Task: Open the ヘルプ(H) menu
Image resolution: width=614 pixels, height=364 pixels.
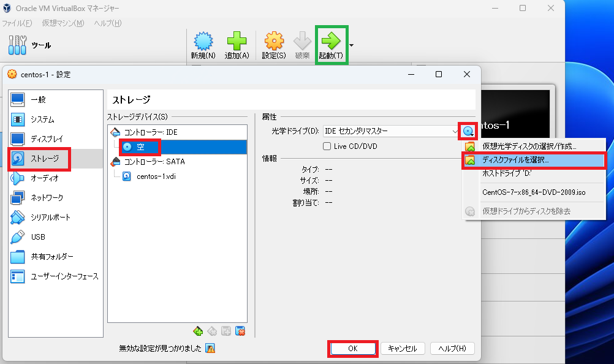Action: tap(108, 23)
